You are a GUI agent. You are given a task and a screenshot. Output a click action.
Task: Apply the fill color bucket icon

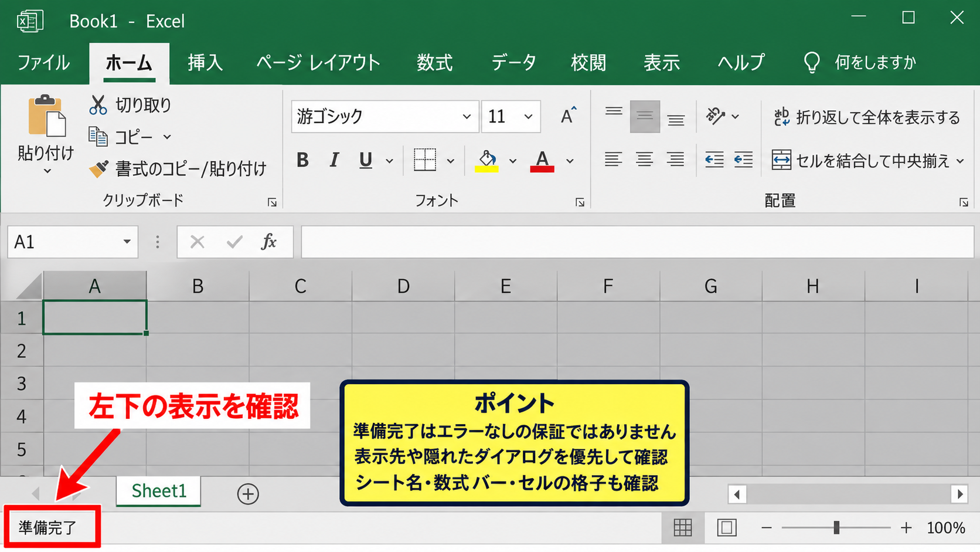point(487,160)
